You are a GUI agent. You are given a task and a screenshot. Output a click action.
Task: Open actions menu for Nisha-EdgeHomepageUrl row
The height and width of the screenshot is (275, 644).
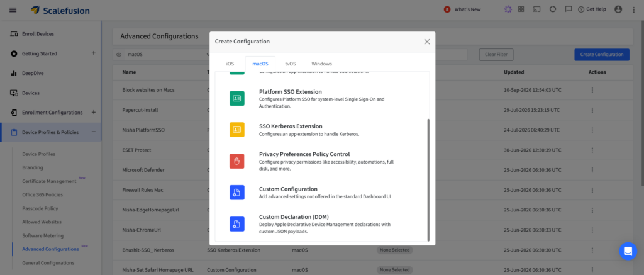[x=592, y=210]
